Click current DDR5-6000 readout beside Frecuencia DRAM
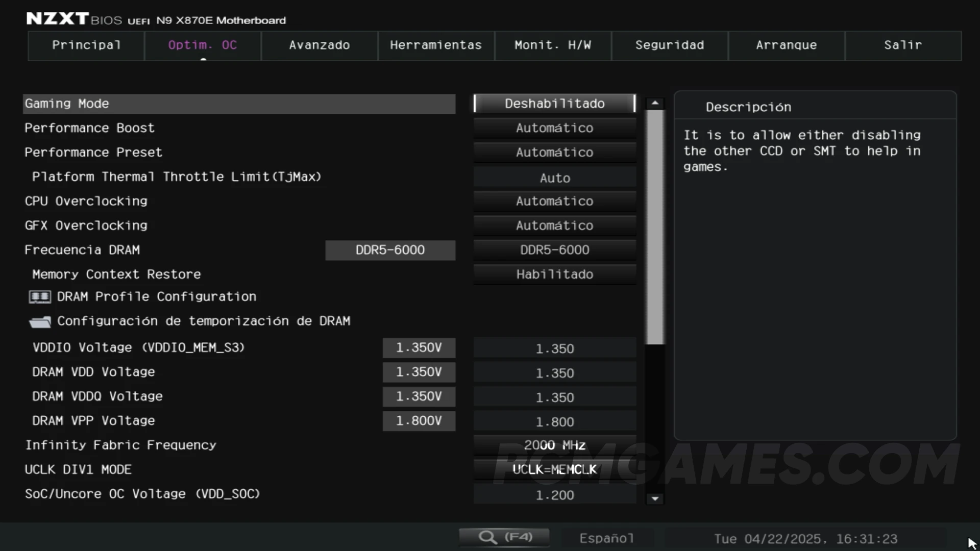Screen dimensions: 980x551 coord(390,251)
